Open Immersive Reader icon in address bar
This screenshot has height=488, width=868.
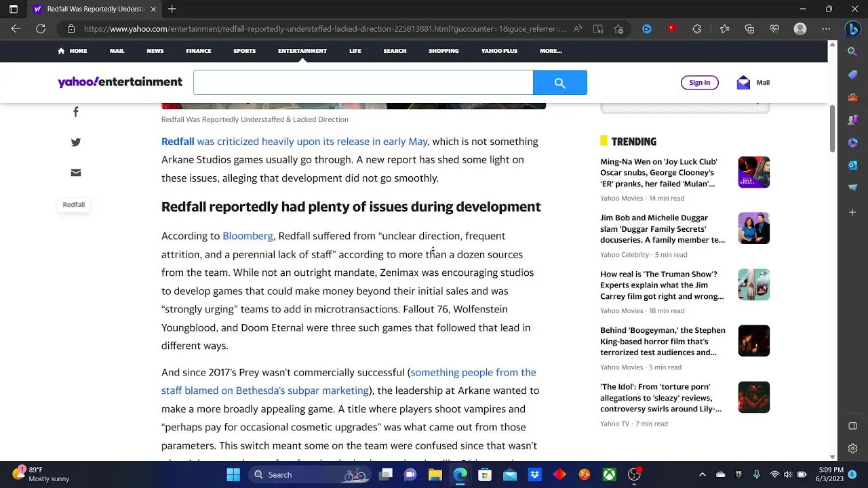(x=598, y=29)
